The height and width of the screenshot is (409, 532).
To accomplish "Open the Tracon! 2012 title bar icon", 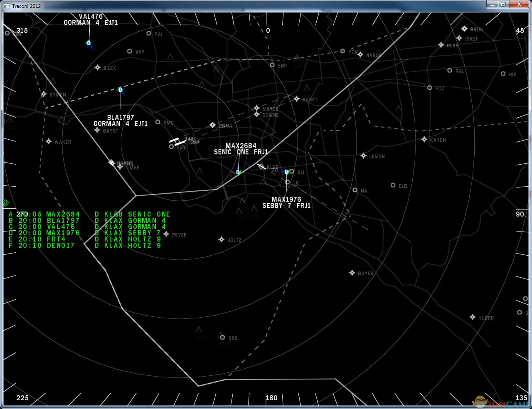I will (6, 6).
